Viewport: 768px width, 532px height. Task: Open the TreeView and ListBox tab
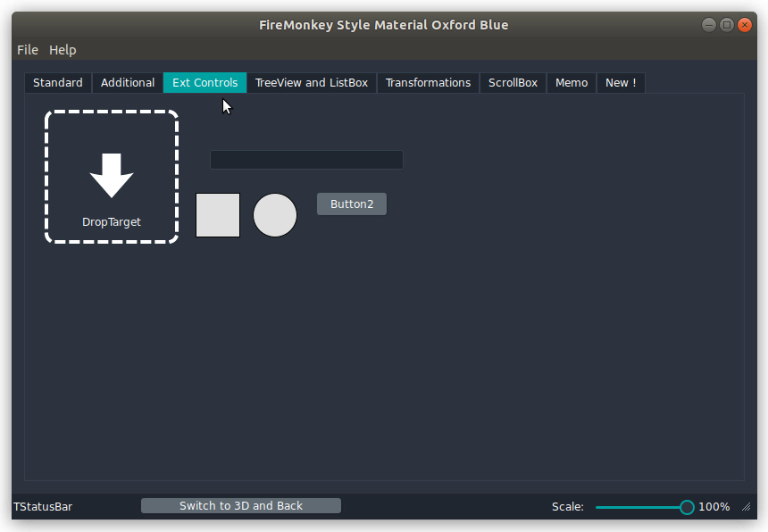click(x=312, y=83)
